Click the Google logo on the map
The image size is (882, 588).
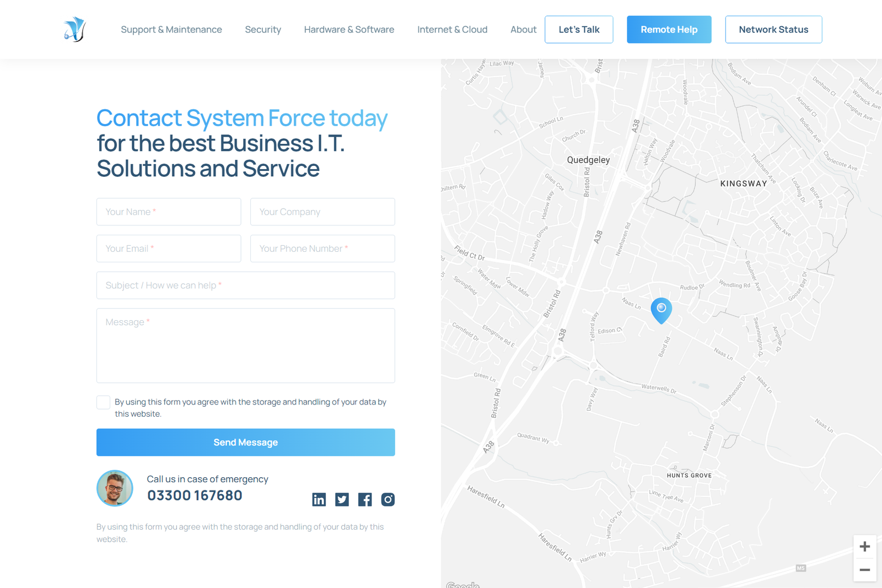[x=463, y=585]
